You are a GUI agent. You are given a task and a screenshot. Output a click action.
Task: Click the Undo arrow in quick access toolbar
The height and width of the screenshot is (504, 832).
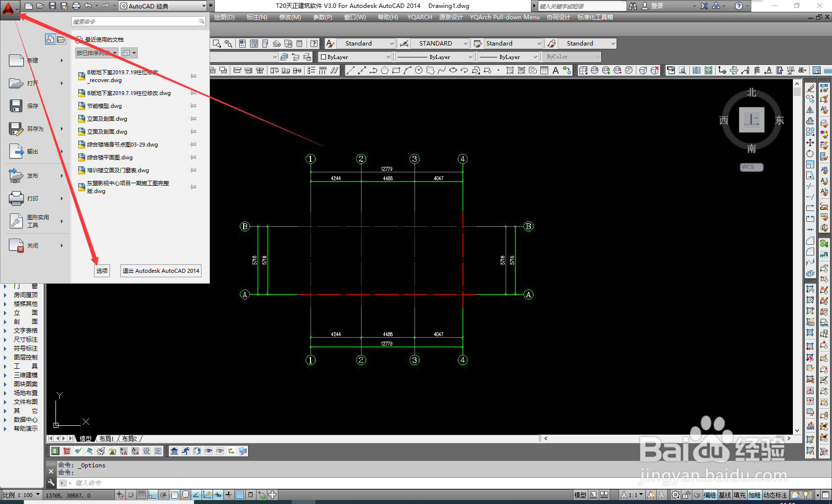(88, 6)
